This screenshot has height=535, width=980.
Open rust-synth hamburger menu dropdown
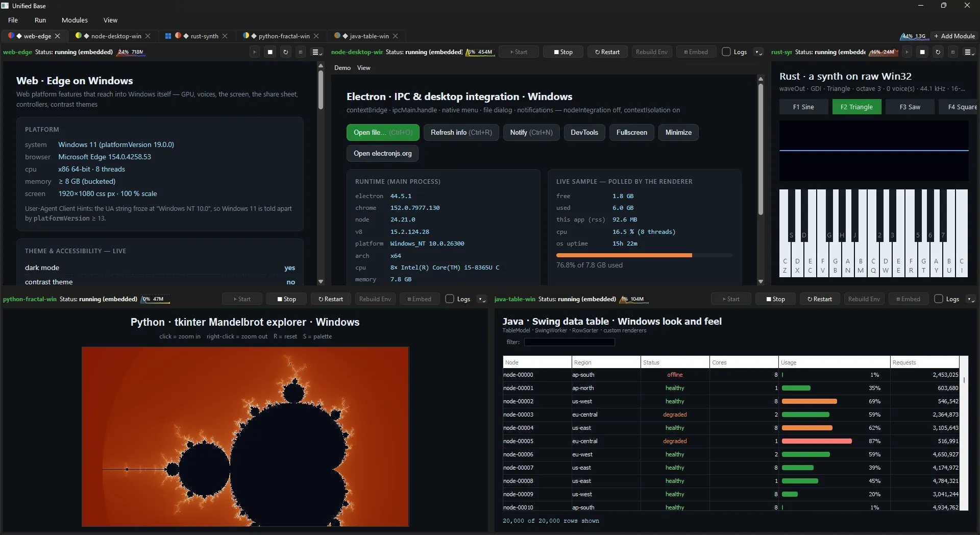[969, 52]
